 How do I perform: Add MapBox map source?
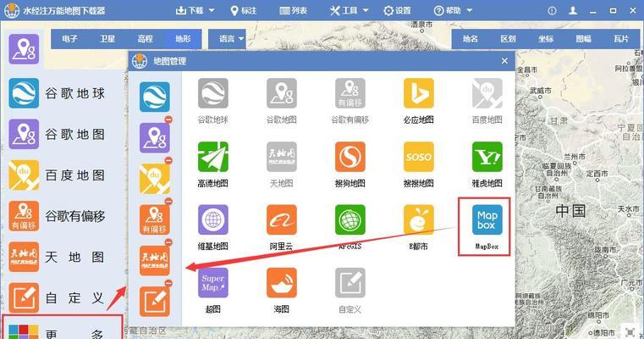(x=487, y=220)
